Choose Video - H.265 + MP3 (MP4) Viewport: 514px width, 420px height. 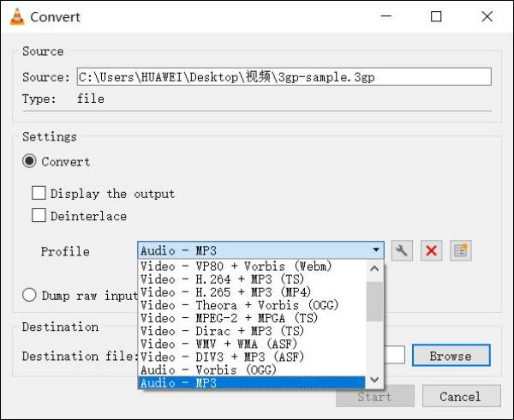[251, 291]
